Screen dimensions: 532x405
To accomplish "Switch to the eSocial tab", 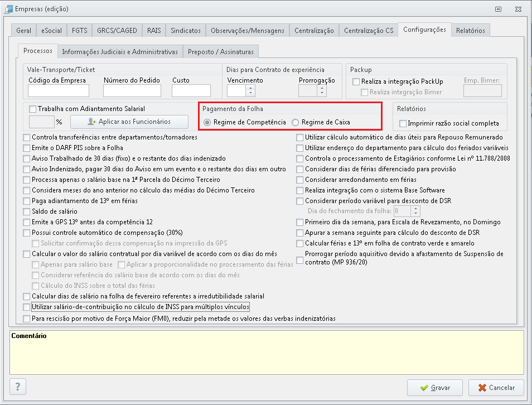I will click(51, 31).
